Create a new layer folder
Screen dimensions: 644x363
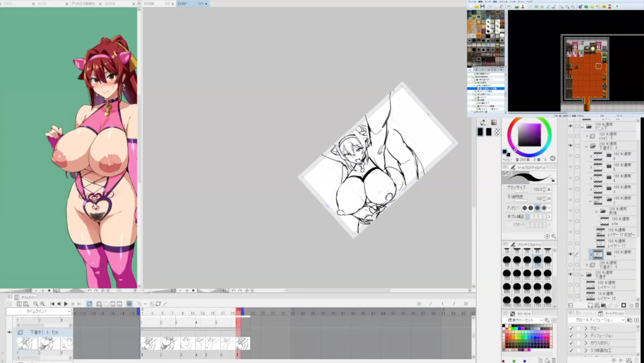[x=603, y=305]
